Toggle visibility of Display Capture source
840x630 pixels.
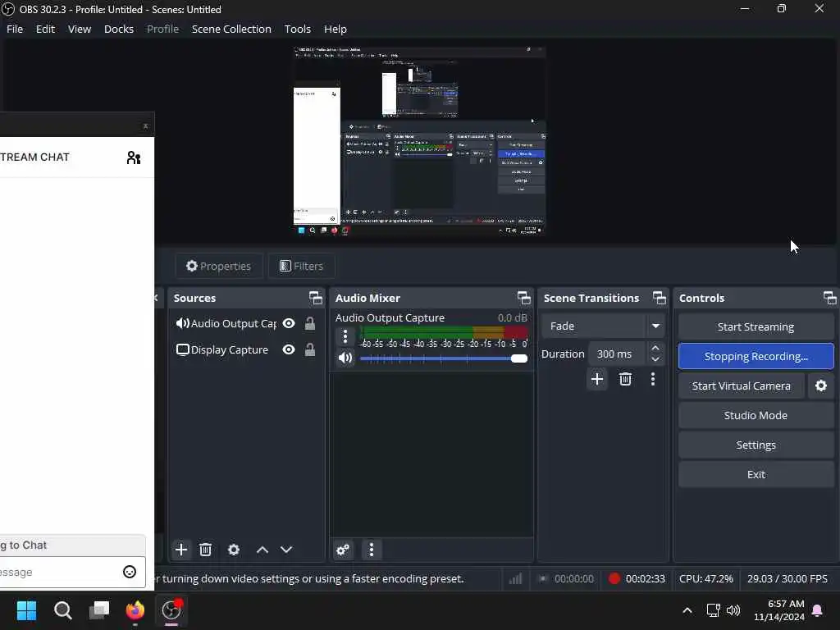tap(289, 349)
